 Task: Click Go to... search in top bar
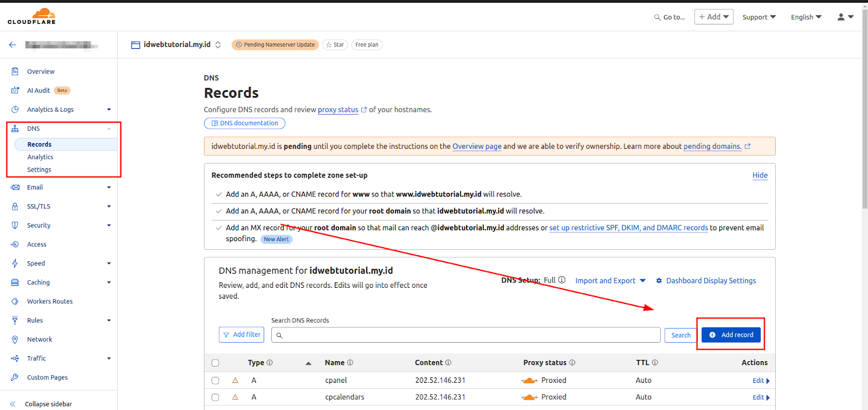[x=669, y=17]
